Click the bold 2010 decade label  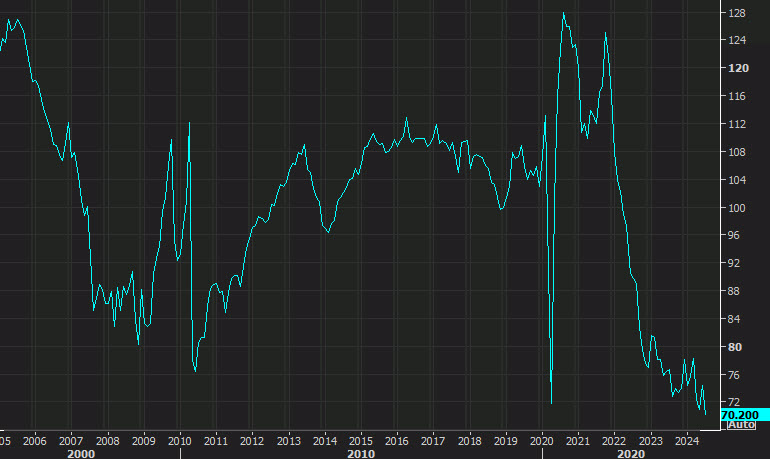[x=361, y=454]
